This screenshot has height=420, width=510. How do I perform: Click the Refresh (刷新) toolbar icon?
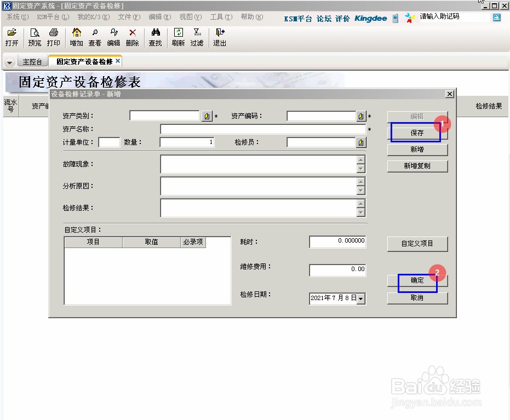pyautogui.click(x=178, y=37)
